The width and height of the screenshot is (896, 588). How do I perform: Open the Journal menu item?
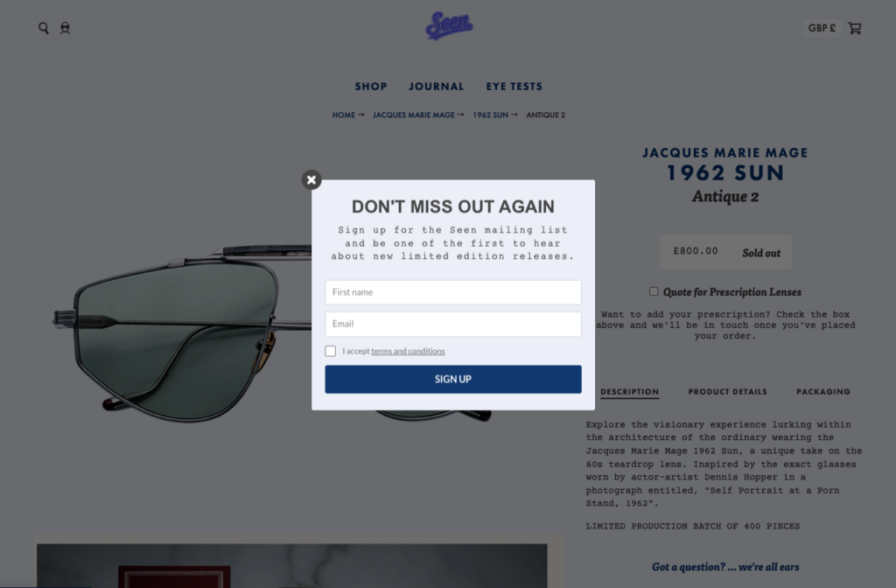(437, 87)
